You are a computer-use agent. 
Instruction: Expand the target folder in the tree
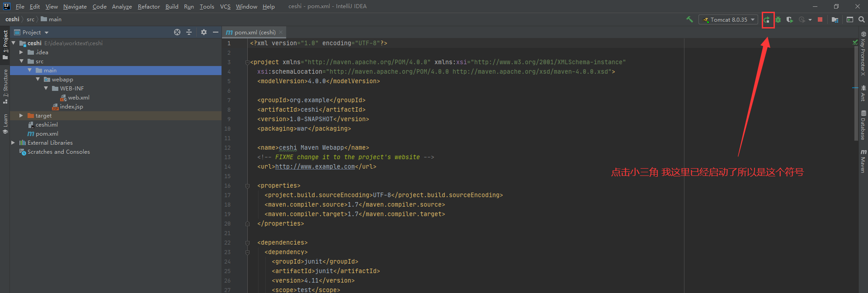coord(21,116)
